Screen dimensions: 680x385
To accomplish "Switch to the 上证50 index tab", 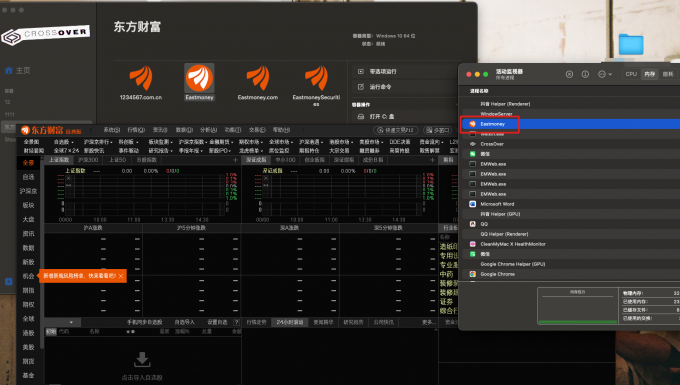I will (117, 160).
